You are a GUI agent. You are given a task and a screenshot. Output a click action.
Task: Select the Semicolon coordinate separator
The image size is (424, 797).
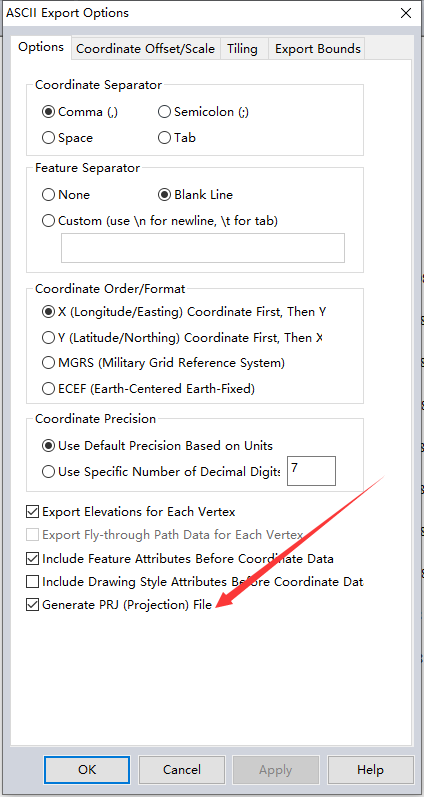203,112
